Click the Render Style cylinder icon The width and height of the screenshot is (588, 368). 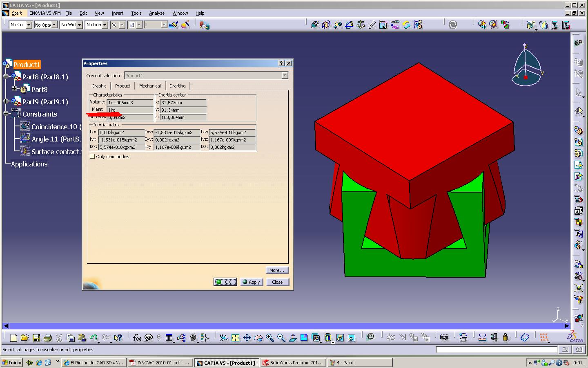pyautogui.click(x=328, y=338)
